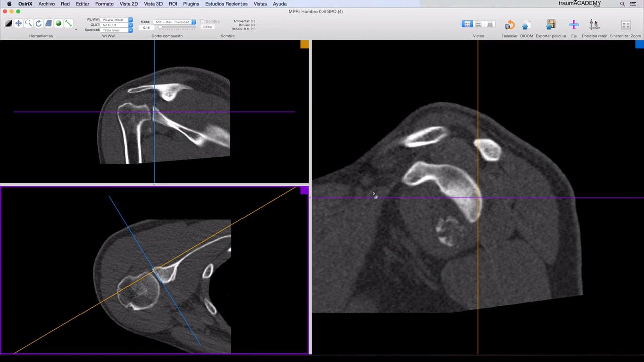Toggle the Sombra checkbox
This screenshot has width=644, height=362.
pos(202,21)
